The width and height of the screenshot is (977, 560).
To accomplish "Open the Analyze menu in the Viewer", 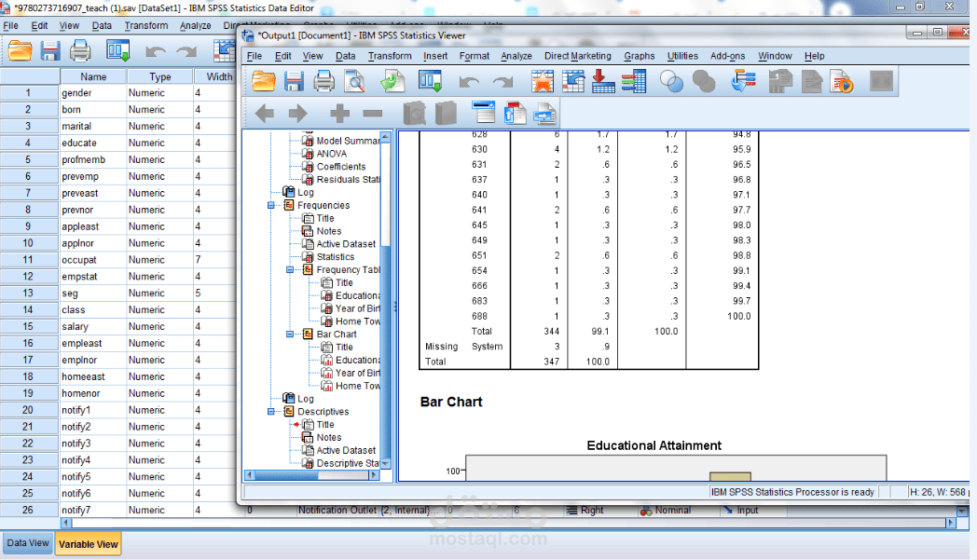I will 516,56.
